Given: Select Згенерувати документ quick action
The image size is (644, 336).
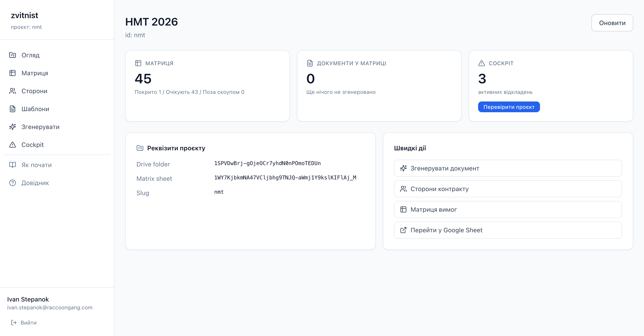Looking at the screenshot, I should [x=508, y=168].
